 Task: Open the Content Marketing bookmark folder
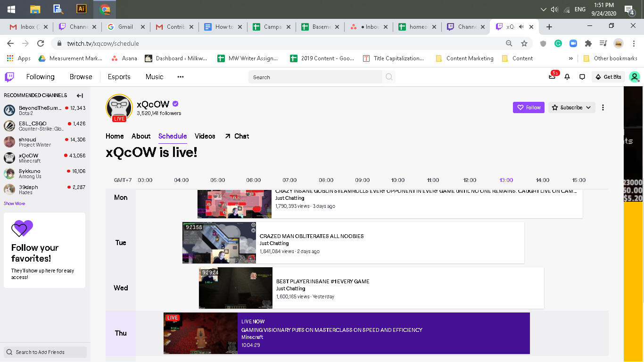coord(464,58)
